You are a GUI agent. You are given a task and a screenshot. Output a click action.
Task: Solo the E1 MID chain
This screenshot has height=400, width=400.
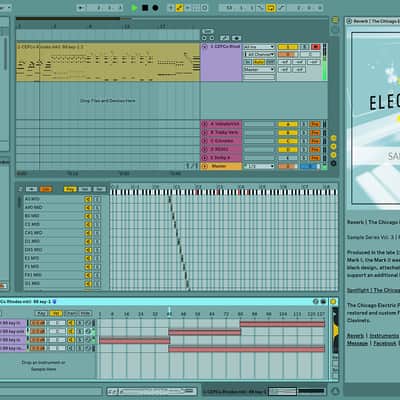pyautogui.click(x=97, y=258)
